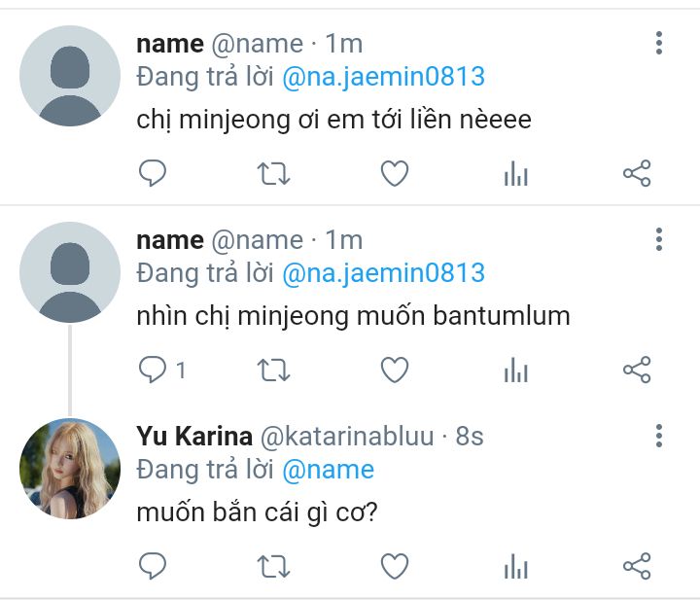700x600 pixels.
Task: Share Yu Karina's tweet
Action: click(637, 566)
